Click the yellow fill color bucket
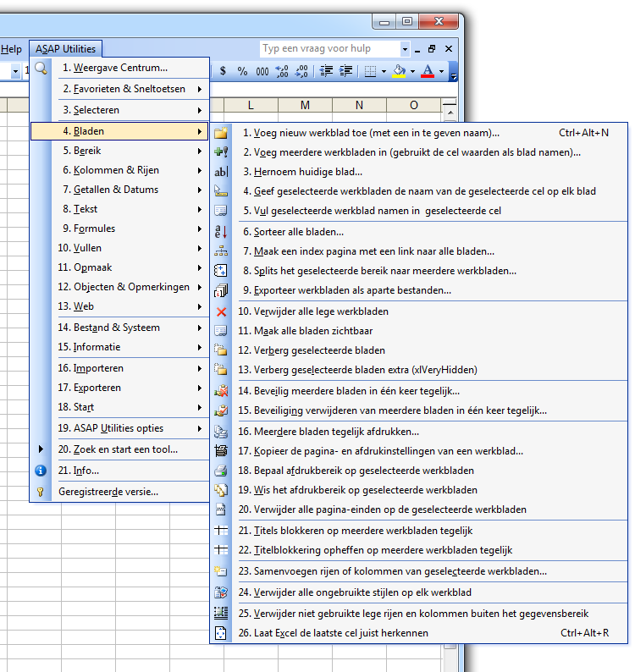Screen dimensions: 635x672 pyautogui.click(x=399, y=71)
